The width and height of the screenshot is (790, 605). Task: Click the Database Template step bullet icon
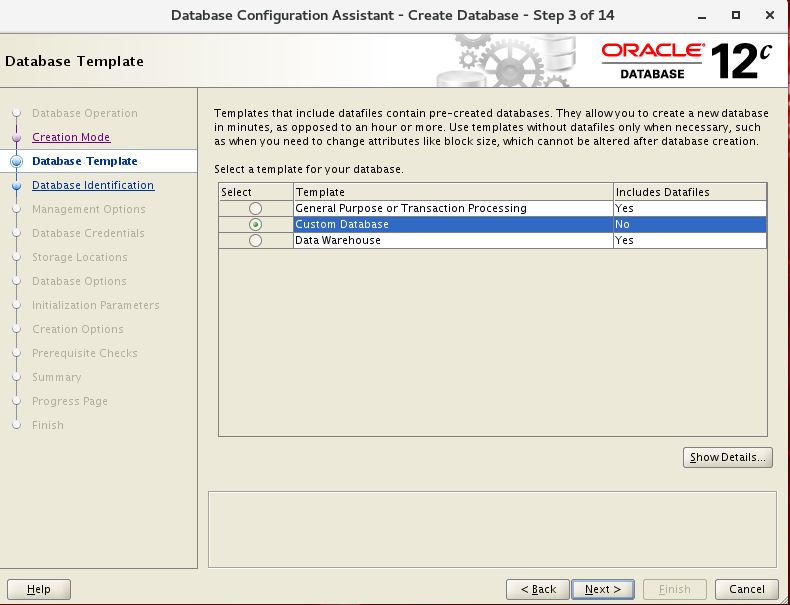click(x=17, y=161)
